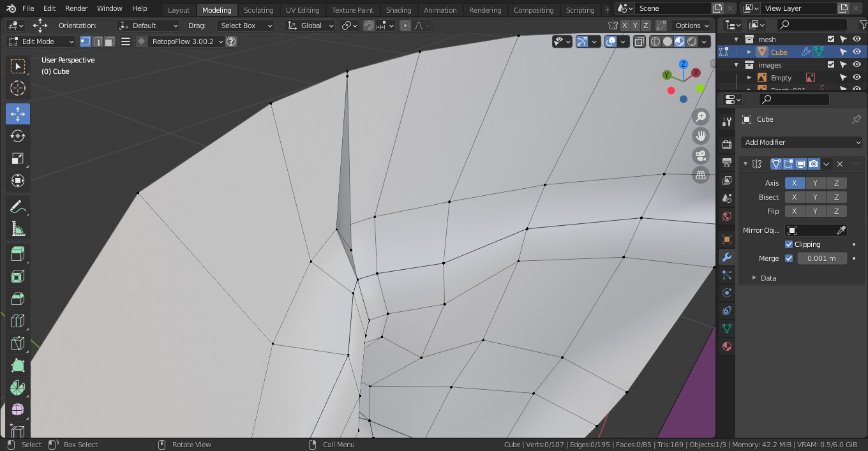868x451 pixels.
Task: Open the Options dropdown
Action: click(692, 26)
